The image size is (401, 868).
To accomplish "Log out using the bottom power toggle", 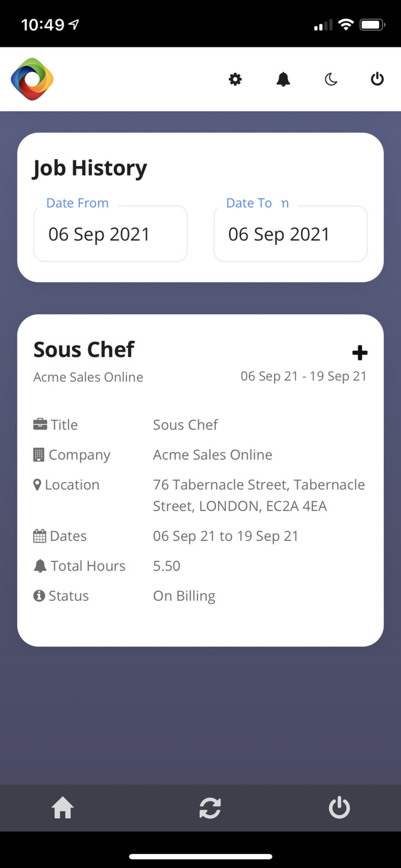I will coord(340,808).
